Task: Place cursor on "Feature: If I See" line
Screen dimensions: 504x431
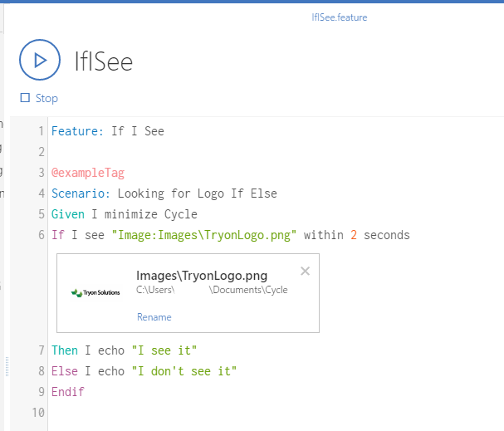Action: (108, 131)
